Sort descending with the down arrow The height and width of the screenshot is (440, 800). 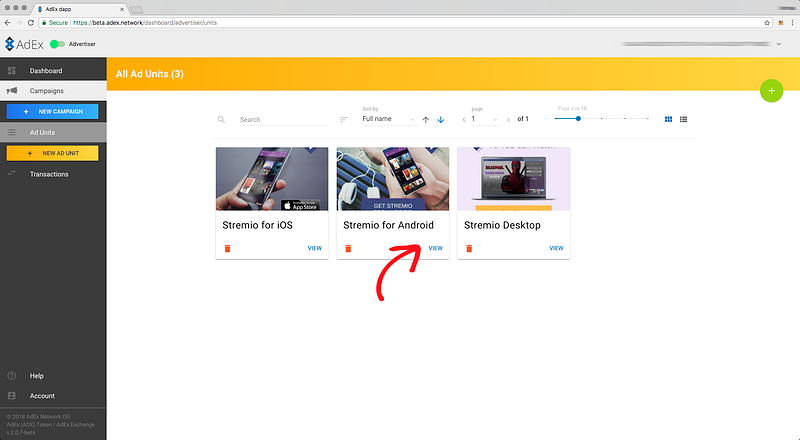[441, 119]
